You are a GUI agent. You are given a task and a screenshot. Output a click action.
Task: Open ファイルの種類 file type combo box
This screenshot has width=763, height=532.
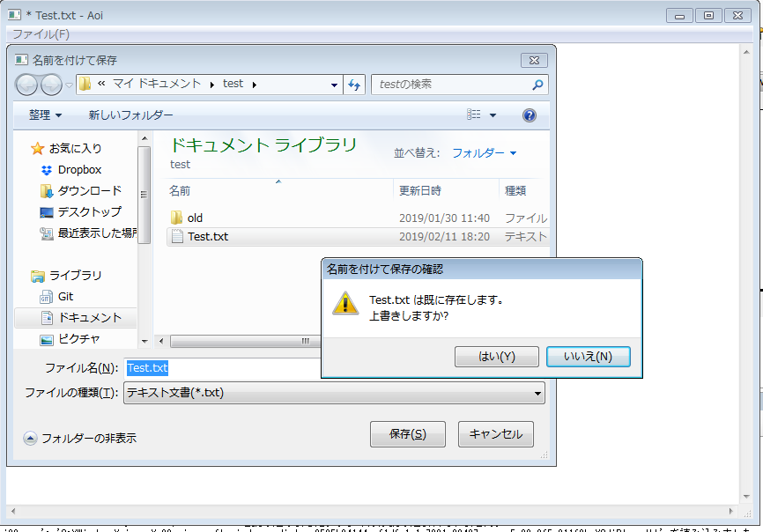coord(334,393)
